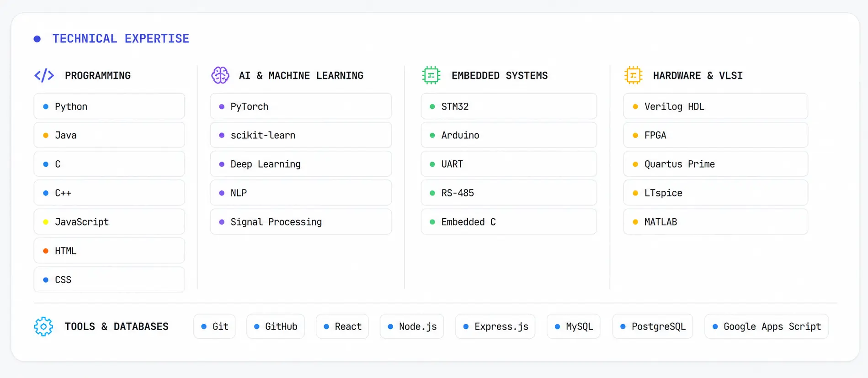Select the Verilog HDL chip

716,106
